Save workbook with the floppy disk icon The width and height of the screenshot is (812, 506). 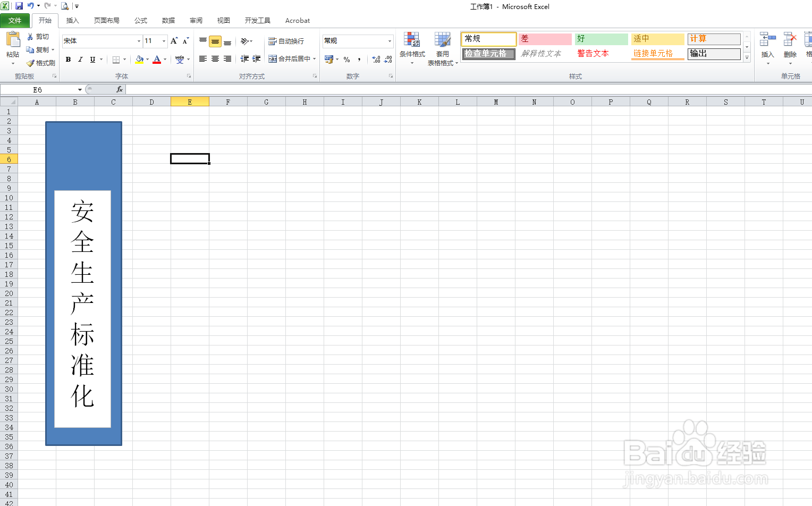coord(19,6)
